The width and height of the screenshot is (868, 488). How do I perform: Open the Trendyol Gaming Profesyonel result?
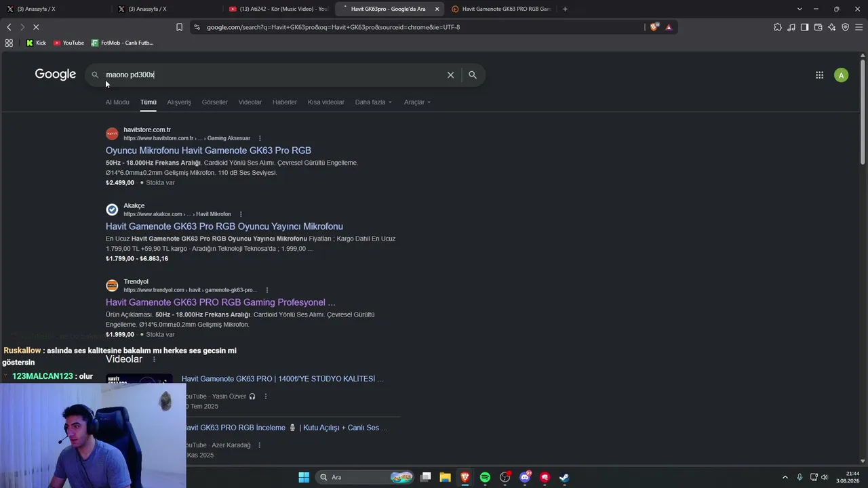tap(220, 302)
